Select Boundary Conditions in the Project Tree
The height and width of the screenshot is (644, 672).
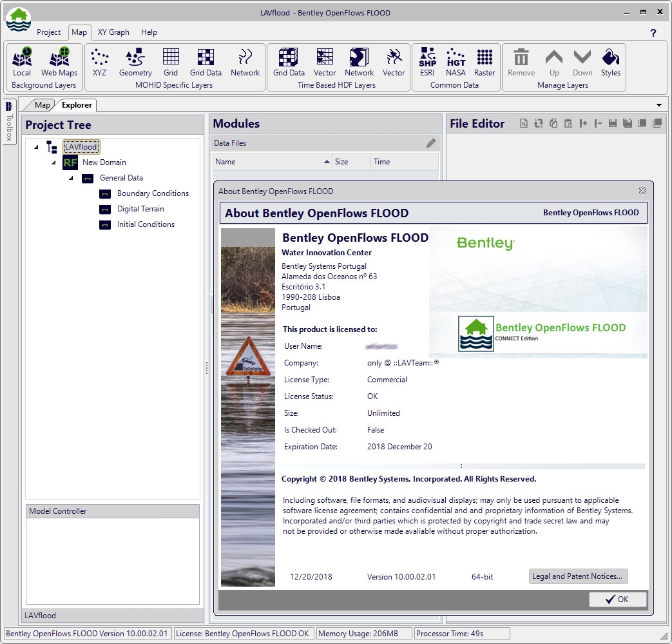153,193
